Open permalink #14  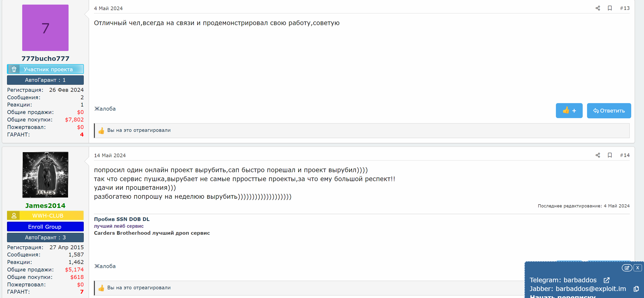coord(624,155)
